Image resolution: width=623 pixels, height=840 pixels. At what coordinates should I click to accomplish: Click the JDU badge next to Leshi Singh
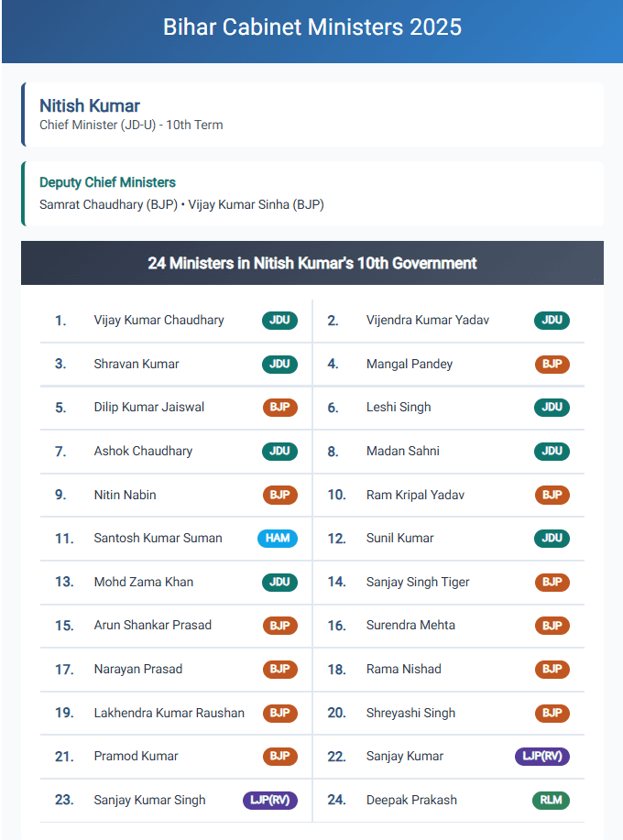click(552, 408)
